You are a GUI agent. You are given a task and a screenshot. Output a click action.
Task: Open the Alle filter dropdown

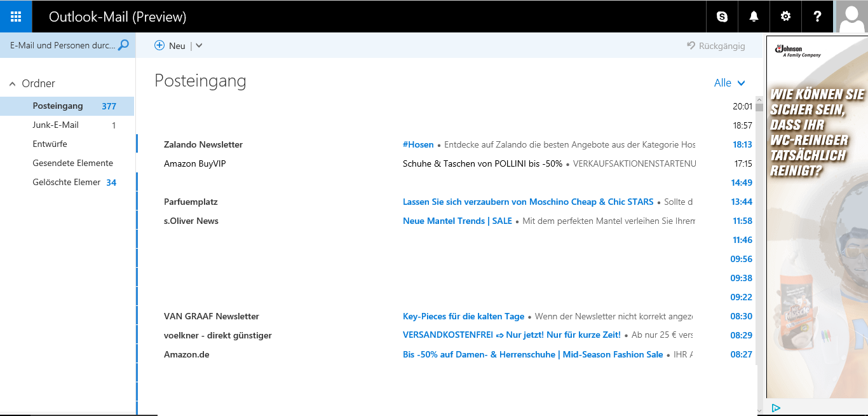coord(729,83)
